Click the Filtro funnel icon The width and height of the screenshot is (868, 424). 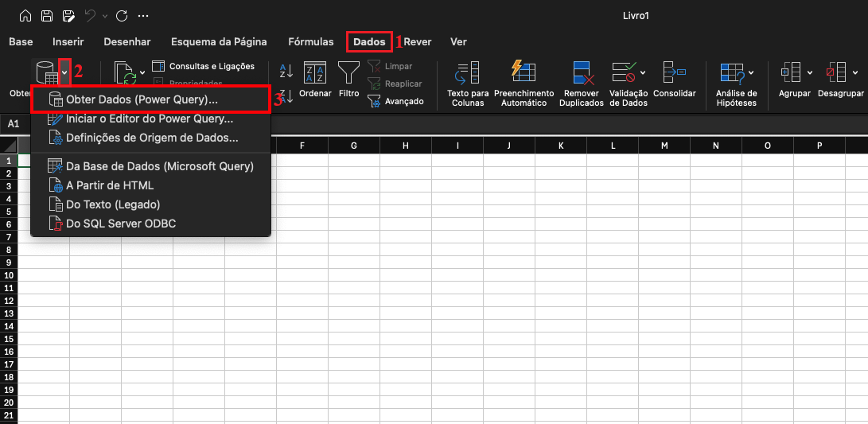point(348,73)
